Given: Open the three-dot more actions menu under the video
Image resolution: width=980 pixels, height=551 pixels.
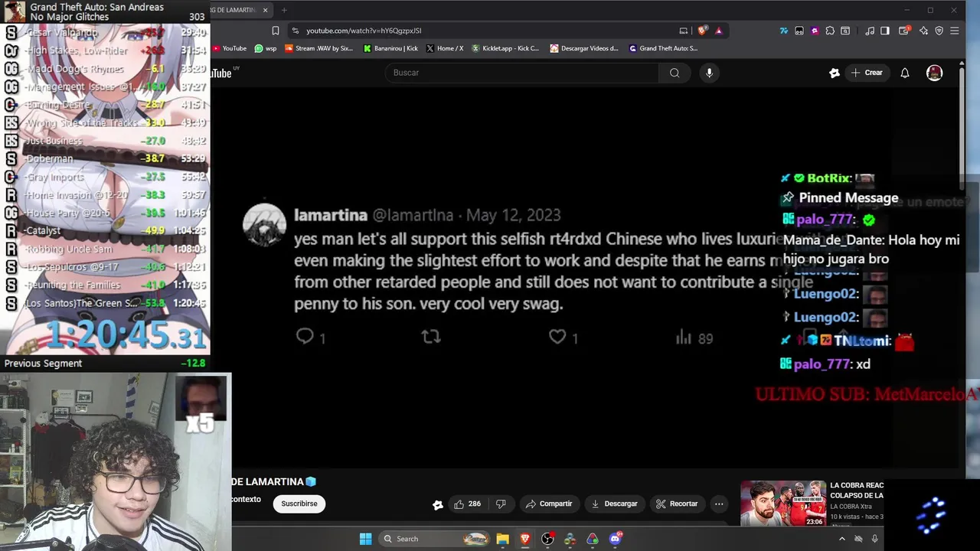Looking at the screenshot, I should [x=719, y=504].
